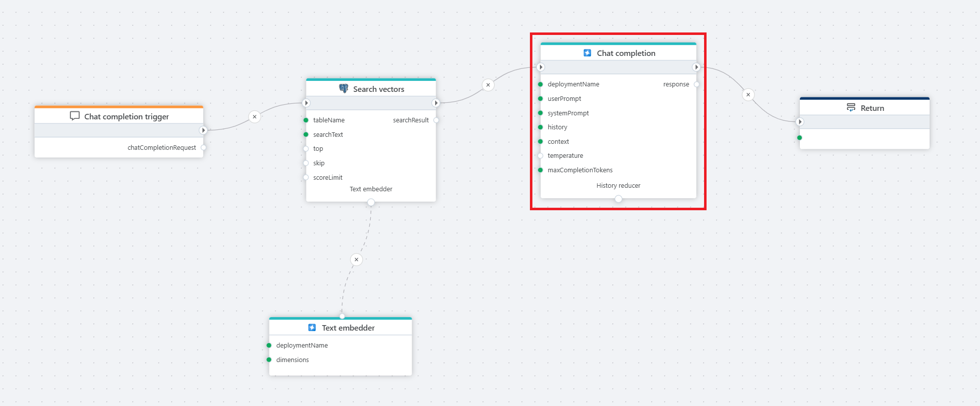
Task: Remove connection between trigger and Search vectors
Action: pos(254,117)
